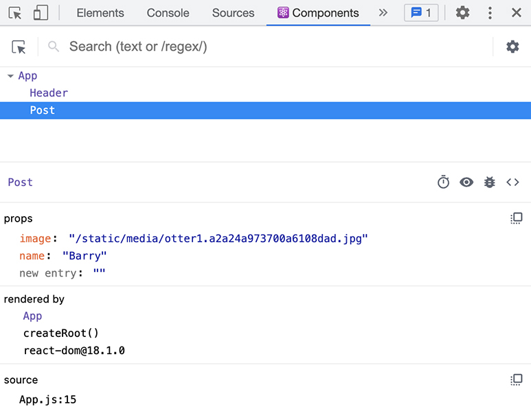Show more DevTools tabs chevron
This screenshot has height=420, width=531.
[383, 13]
